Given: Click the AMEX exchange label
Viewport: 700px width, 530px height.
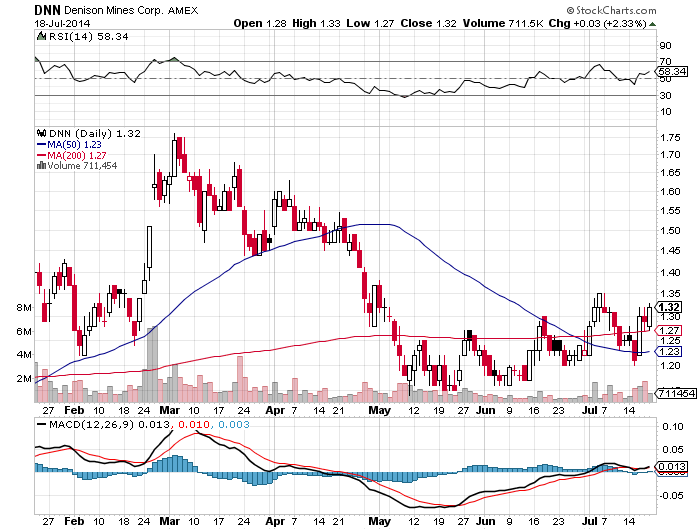Looking at the screenshot, I should [183, 10].
